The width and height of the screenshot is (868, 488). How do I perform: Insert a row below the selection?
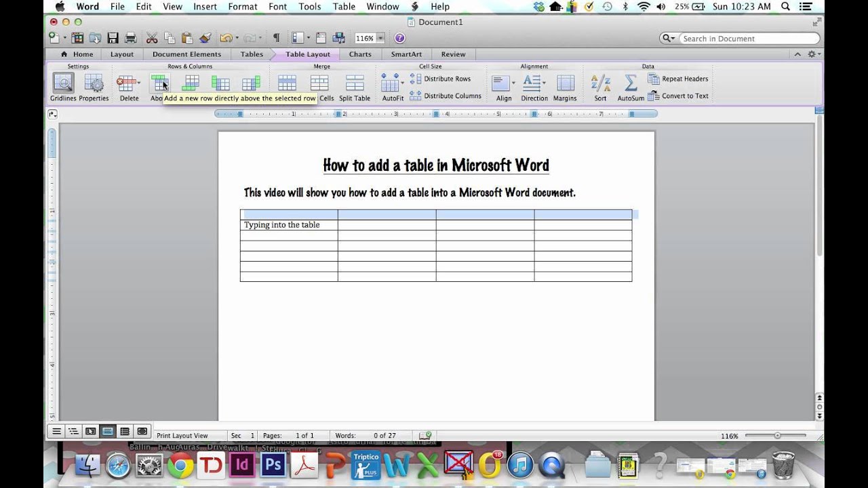click(191, 83)
